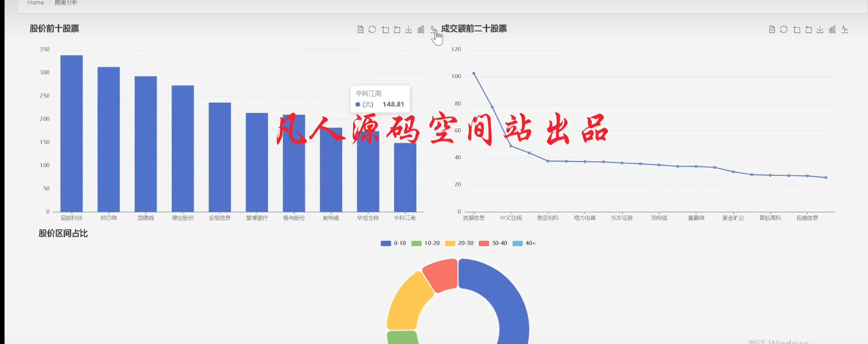Click the 东方证券 axis label

pos(622,218)
